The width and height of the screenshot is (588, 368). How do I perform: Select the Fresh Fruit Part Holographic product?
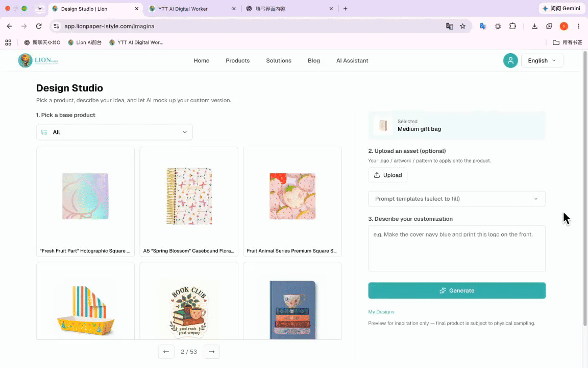86,202
